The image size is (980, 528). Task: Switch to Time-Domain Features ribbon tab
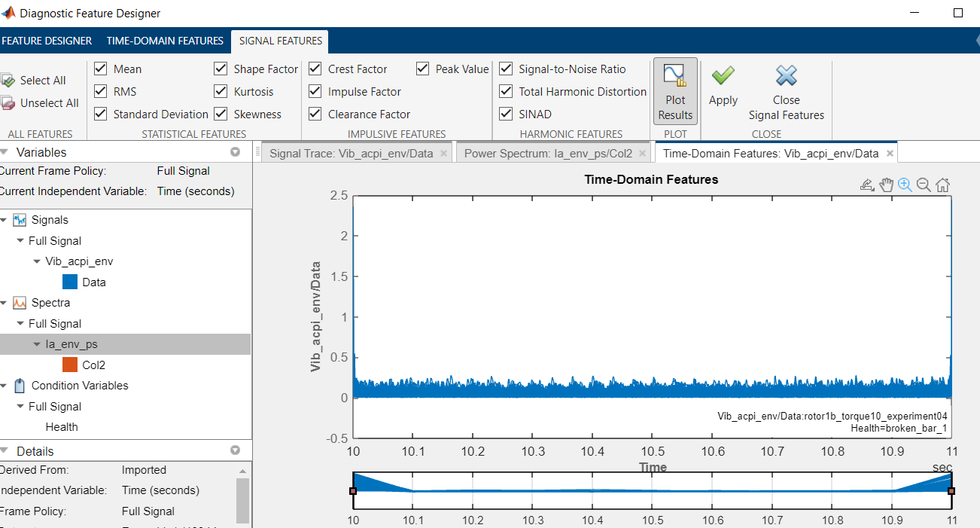click(x=165, y=41)
